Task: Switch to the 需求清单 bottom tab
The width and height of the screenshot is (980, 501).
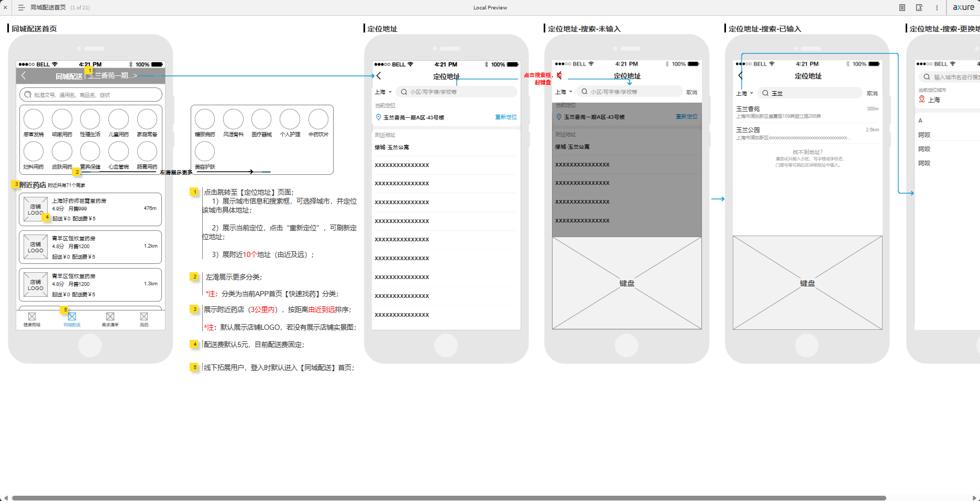Action: (110, 319)
